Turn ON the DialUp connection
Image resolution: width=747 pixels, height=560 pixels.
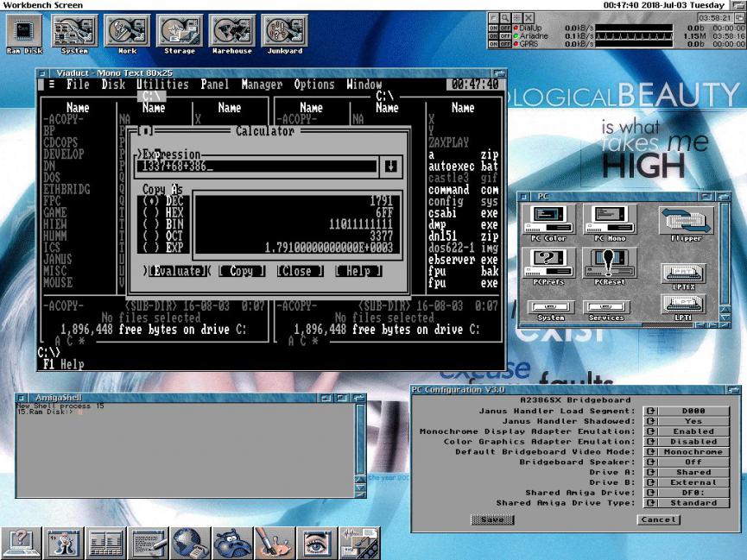[x=494, y=28]
